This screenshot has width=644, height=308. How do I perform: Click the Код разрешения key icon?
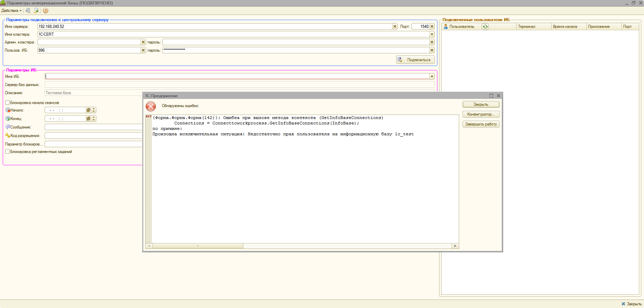pyautogui.click(x=8, y=135)
